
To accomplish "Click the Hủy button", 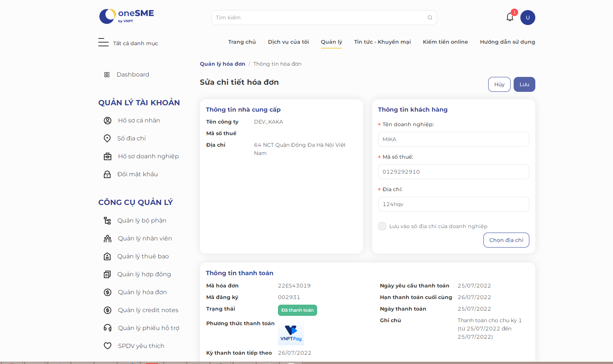I will (499, 84).
